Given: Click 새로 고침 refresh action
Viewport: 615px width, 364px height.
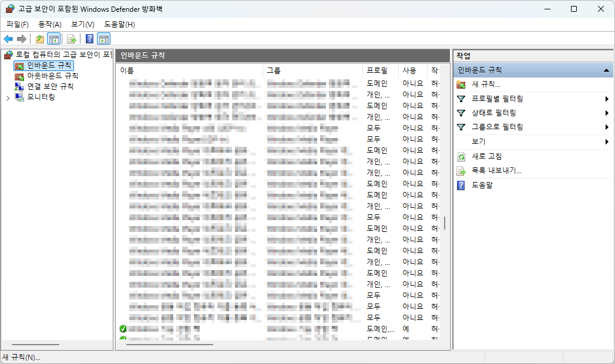Looking at the screenshot, I should tap(486, 156).
